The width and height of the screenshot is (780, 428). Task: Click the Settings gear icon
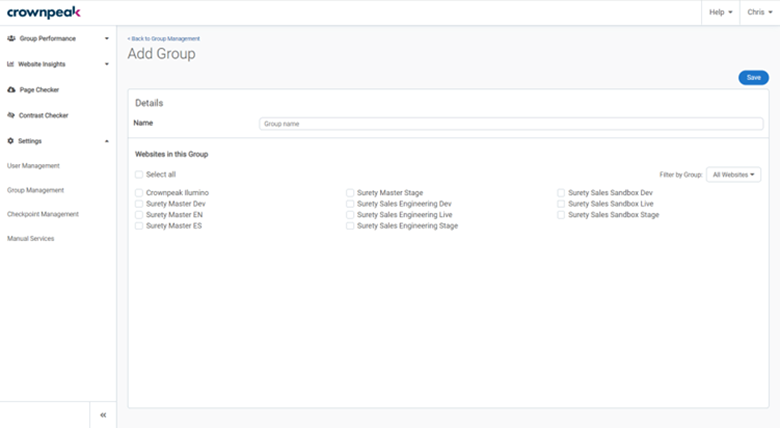(10, 141)
